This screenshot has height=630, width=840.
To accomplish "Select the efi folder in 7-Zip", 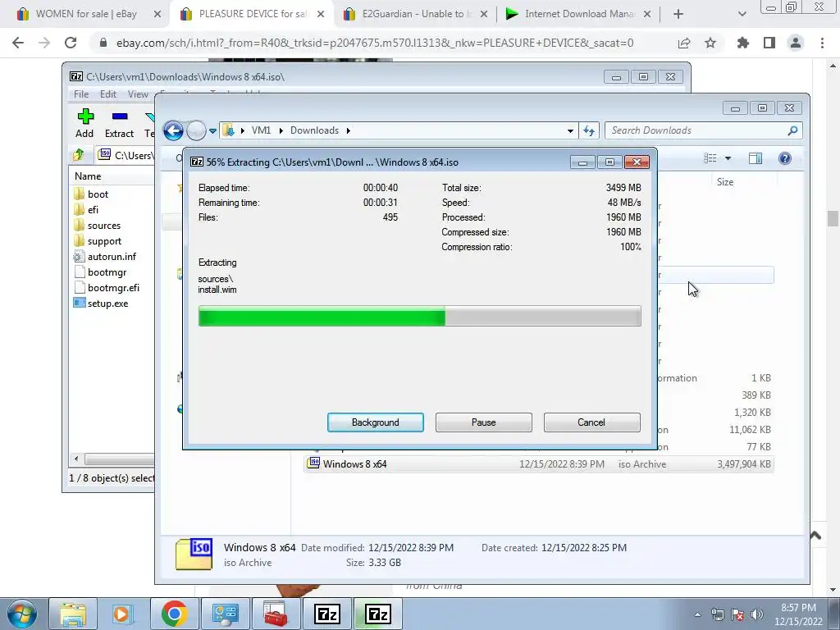I will pos(93,209).
